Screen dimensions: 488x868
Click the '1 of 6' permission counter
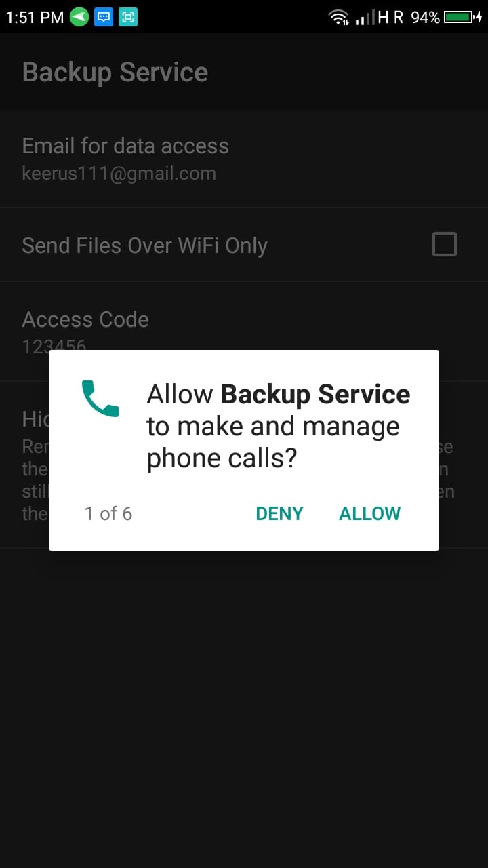coord(108,514)
